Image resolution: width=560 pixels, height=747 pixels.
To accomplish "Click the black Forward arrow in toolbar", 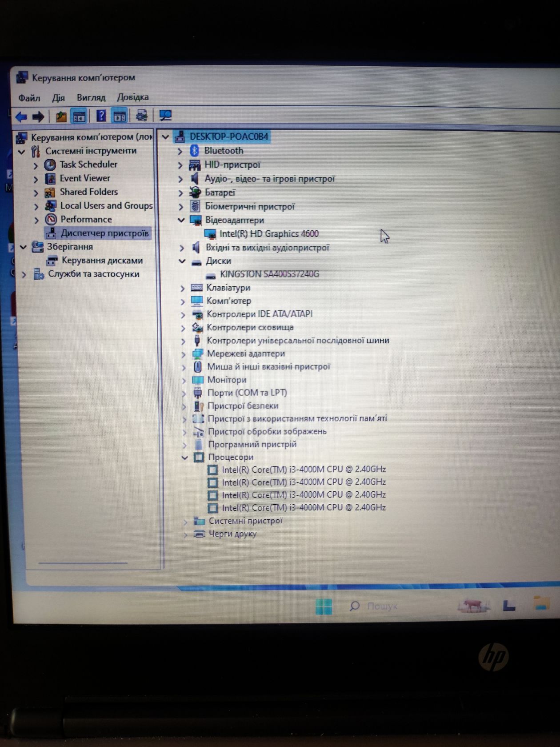I will coord(38,117).
